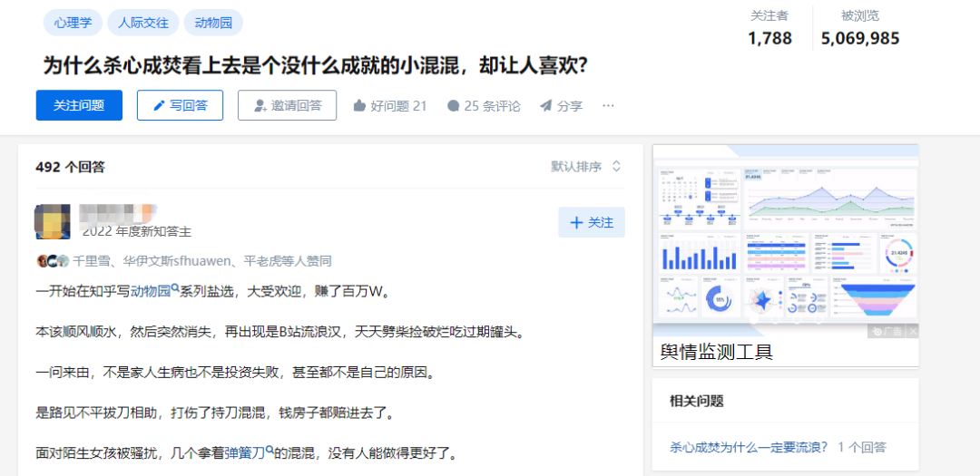Open the 25 条评论 comments icon
The width and height of the screenshot is (980, 476).
pyautogui.click(x=454, y=106)
